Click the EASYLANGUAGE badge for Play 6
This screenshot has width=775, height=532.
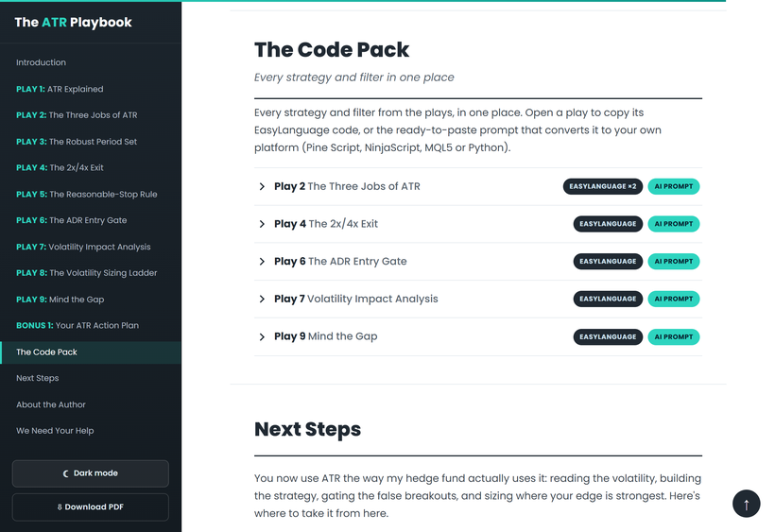[x=608, y=262]
